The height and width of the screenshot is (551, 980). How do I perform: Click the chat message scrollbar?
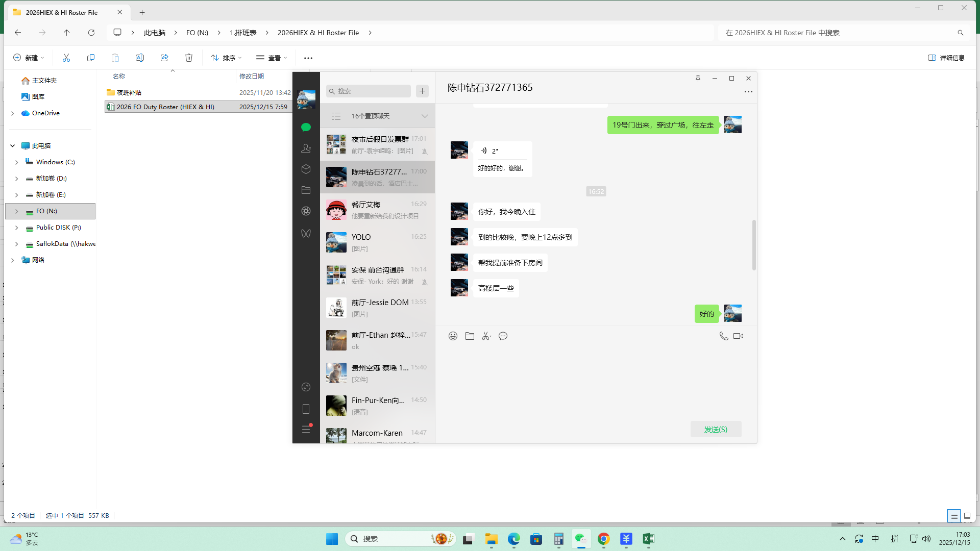pyautogui.click(x=754, y=245)
